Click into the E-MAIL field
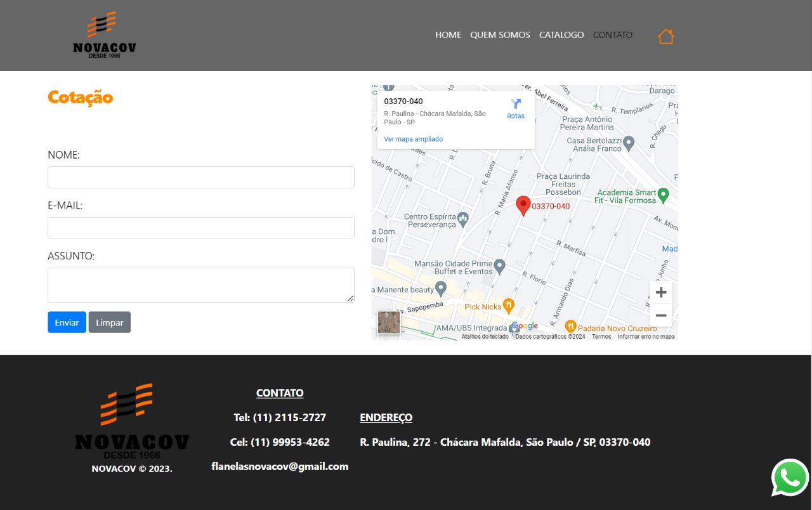Screen dimensions: 812x510 (x=200, y=228)
